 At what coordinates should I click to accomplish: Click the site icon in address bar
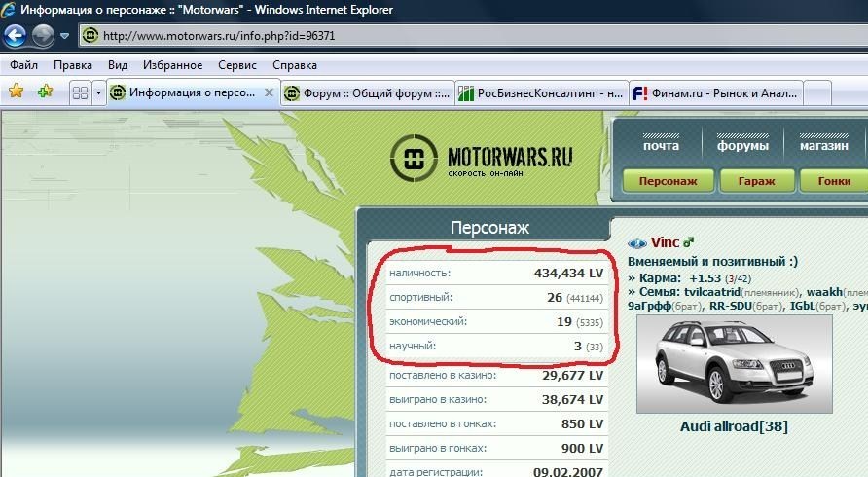90,36
